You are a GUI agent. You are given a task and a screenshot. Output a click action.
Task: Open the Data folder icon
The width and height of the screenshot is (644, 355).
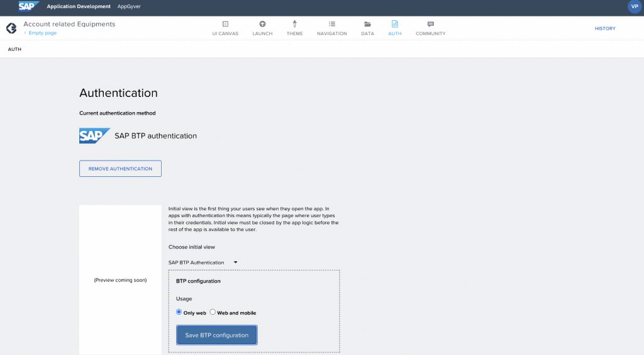(x=367, y=25)
